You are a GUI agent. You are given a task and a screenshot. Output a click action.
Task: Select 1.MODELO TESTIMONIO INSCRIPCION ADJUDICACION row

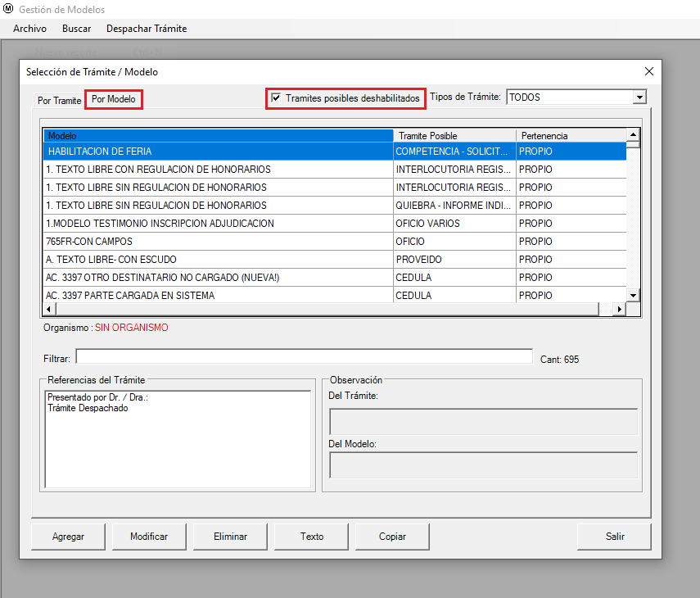tap(335, 224)
